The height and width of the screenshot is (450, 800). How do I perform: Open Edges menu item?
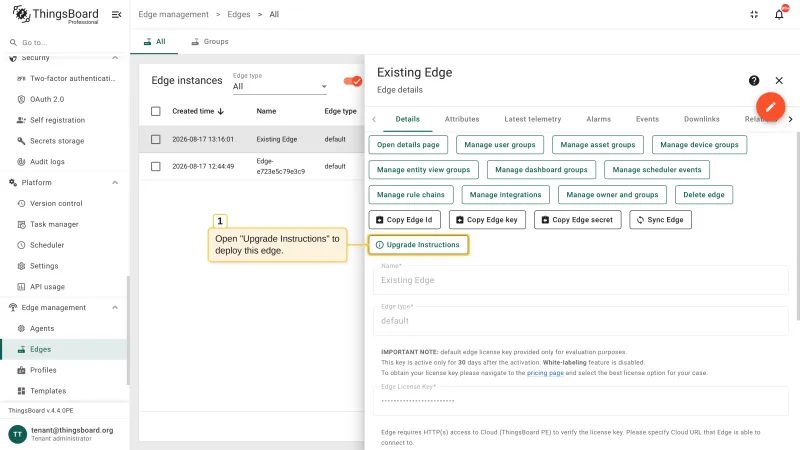pyautogui.click(x=64, y=349)
